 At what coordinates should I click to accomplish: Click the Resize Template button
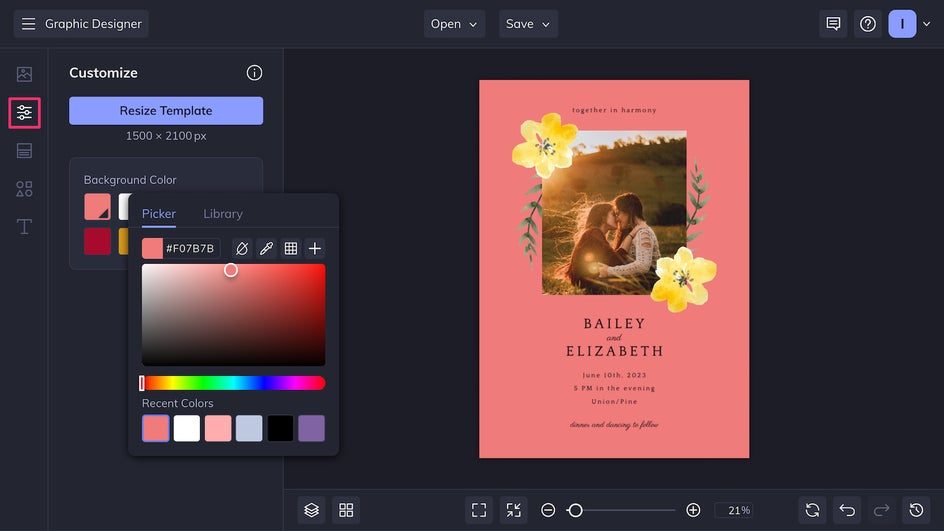pyautogui.click(x=166, y=111)
